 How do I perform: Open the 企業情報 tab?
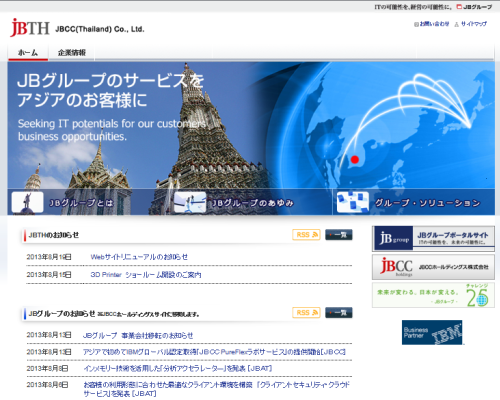click(72, 53)
